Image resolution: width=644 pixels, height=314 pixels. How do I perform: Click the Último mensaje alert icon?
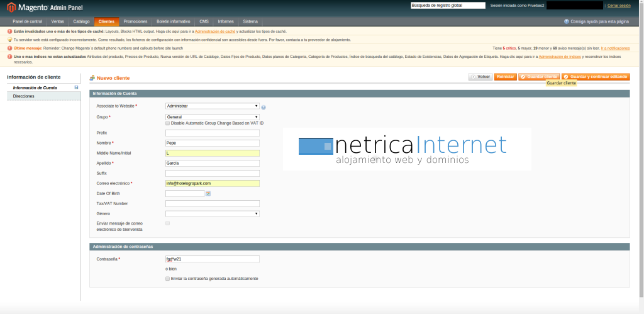[x=10, y=48]
